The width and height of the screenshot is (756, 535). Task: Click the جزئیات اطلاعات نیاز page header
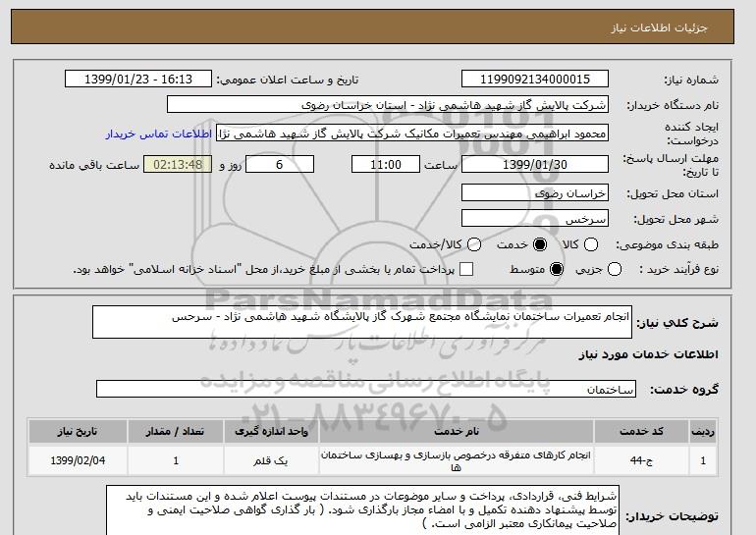pyautogui.click(x=659, y=27)
